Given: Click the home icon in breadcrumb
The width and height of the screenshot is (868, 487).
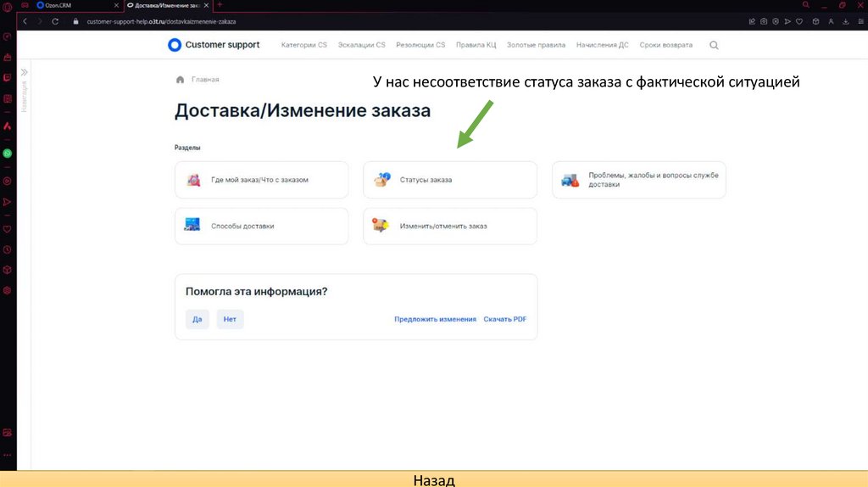Looking at the screenshot, I should pyautogui.click(x=180, y=79).
